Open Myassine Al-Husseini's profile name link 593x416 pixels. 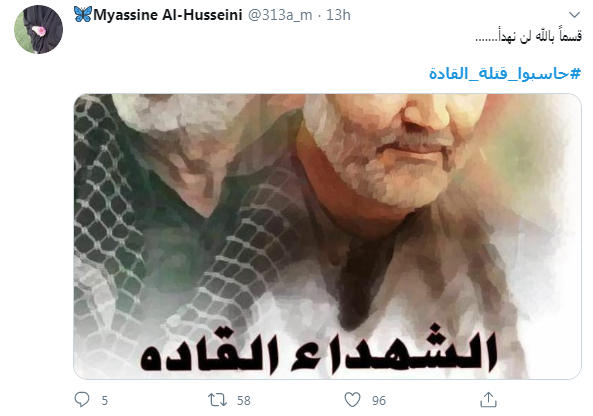(168, 15)
